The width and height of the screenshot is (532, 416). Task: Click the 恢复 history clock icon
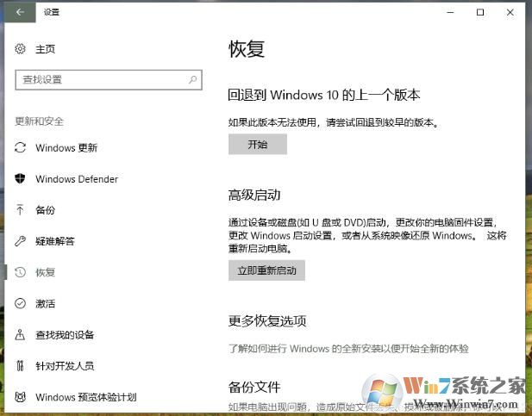20,272
